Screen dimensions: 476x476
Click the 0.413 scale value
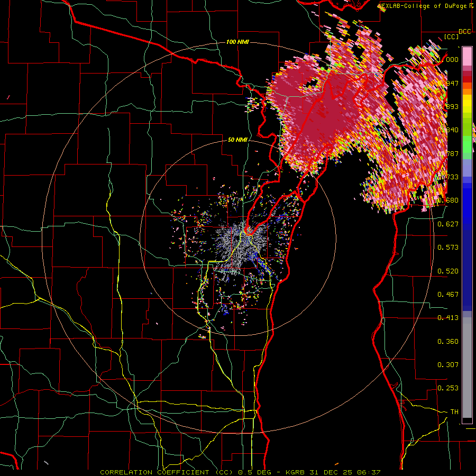448,318
